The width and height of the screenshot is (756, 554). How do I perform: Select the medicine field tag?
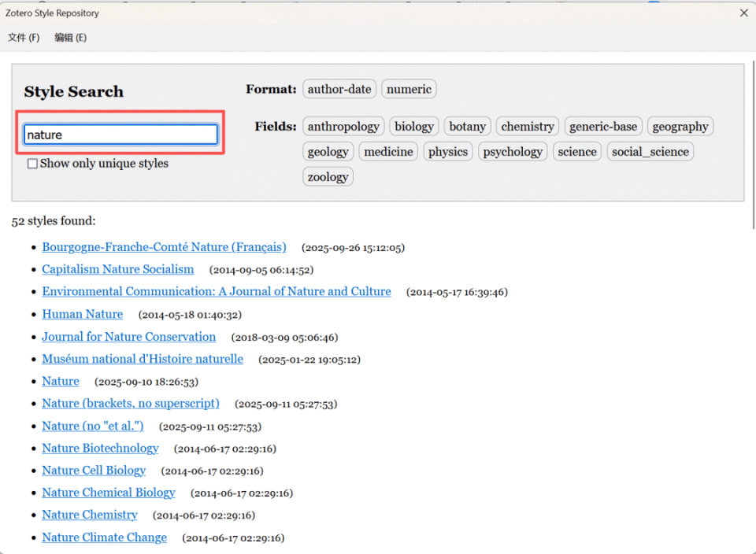388,151
